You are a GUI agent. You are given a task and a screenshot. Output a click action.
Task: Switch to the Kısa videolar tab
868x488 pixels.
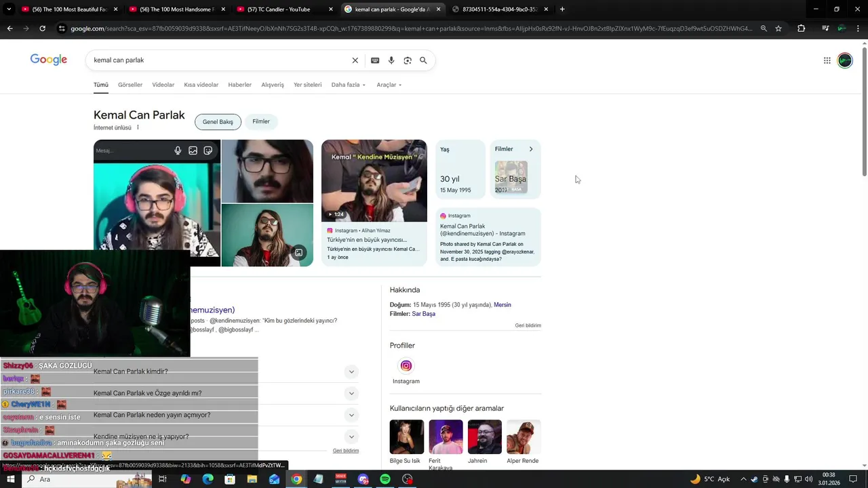(201, 85)
